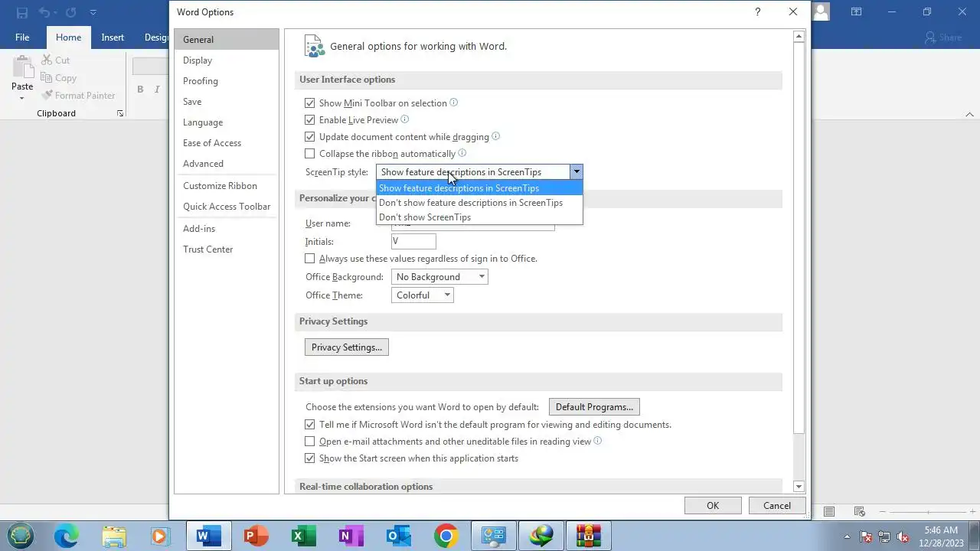Screen dimensions: 980x551
Task: Toggle Tell me if Word isn't default checkbox
Action: pos(309,424)
